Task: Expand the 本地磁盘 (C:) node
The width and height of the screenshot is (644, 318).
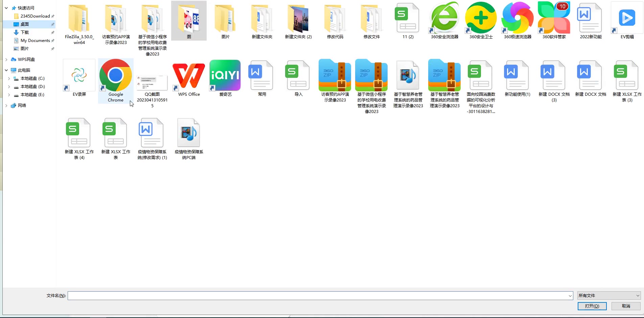Action: (x=9, y=78)
